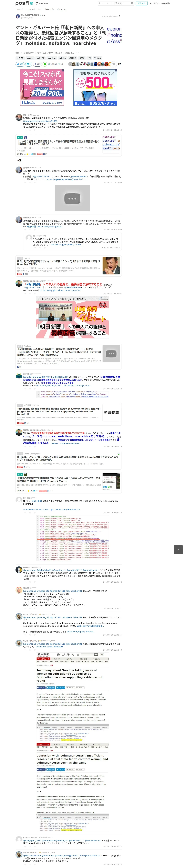Click the 英語版 tag chip
The image size is (186, 868).
(x=82, y=58)
